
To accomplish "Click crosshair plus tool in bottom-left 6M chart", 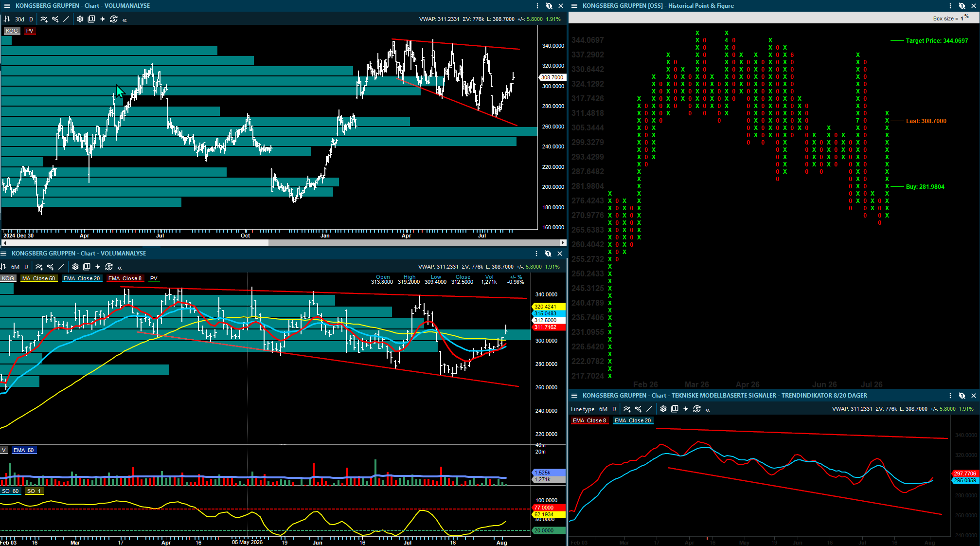I will coord(98,267).
